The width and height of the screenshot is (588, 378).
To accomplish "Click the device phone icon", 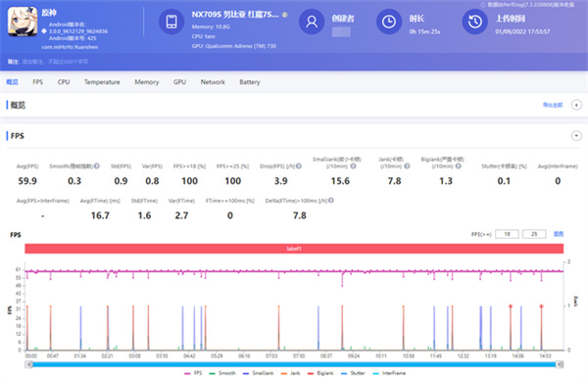I will point(171,22).
